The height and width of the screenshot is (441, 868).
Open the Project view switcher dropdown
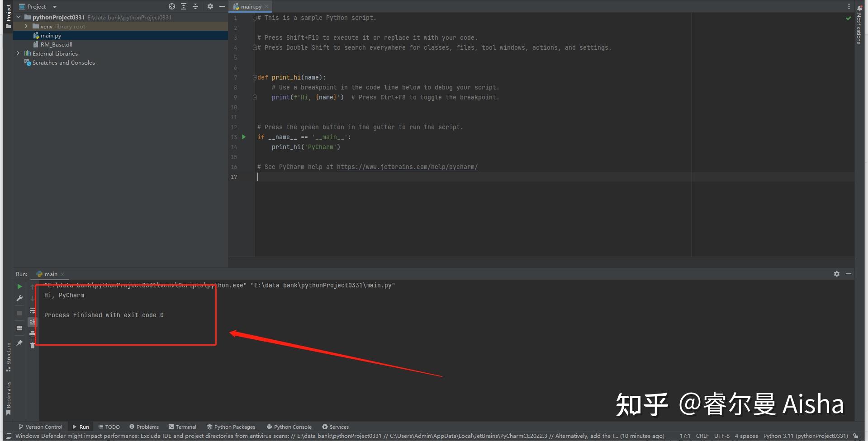pos(54,6)
